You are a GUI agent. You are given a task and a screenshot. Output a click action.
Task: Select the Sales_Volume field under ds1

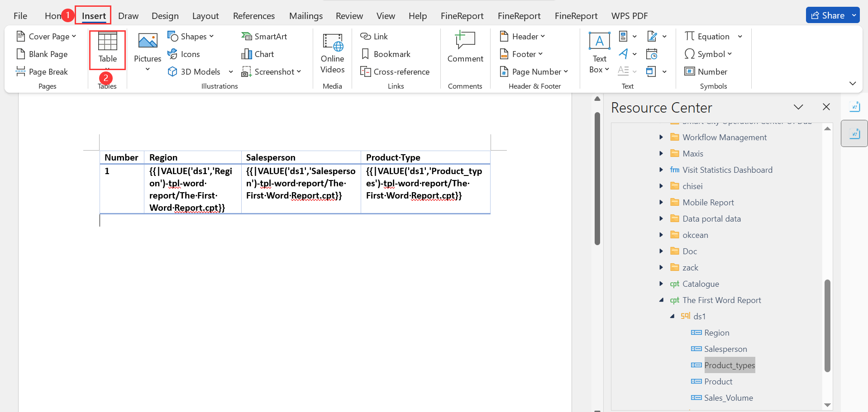point(728,398)
